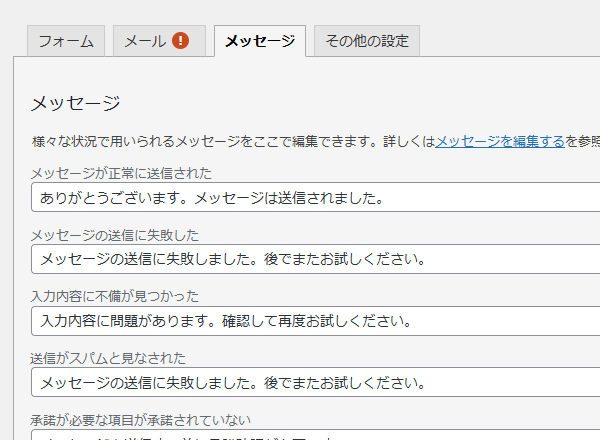Click the warning icon on メール tab
Screen dimensions: 600x440
180,41
